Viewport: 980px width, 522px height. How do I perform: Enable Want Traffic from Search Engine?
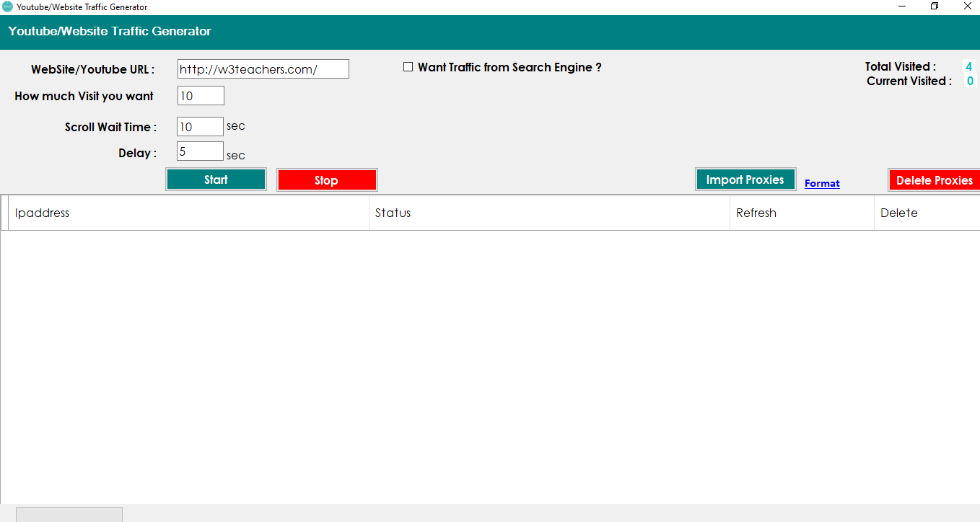coord(408,66)
